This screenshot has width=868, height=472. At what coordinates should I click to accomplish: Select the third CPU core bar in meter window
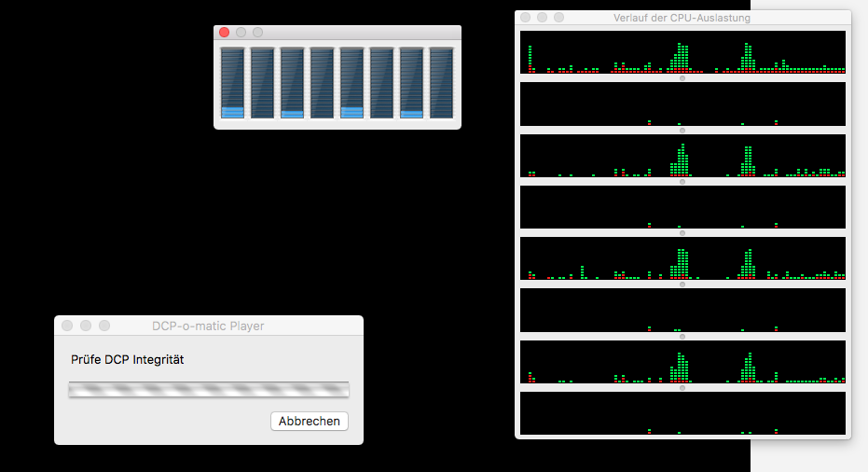(292, 83)
